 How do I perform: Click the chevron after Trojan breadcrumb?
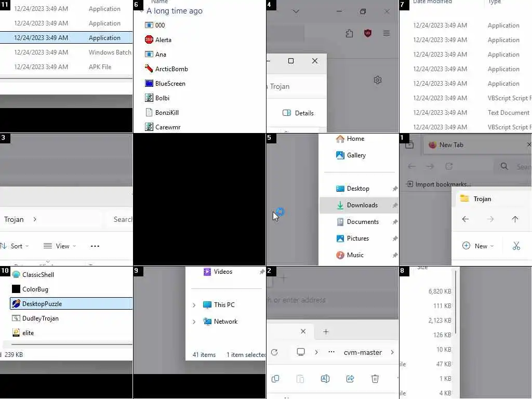(35, 220)
